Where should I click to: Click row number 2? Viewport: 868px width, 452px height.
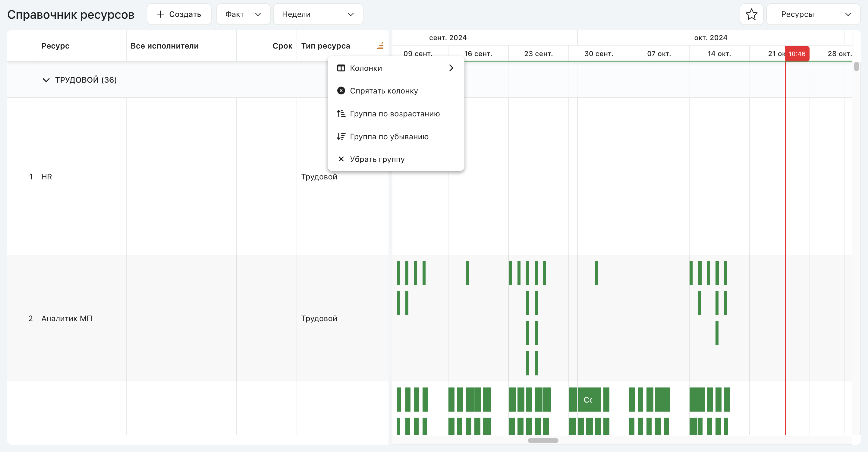click(30, 318)
